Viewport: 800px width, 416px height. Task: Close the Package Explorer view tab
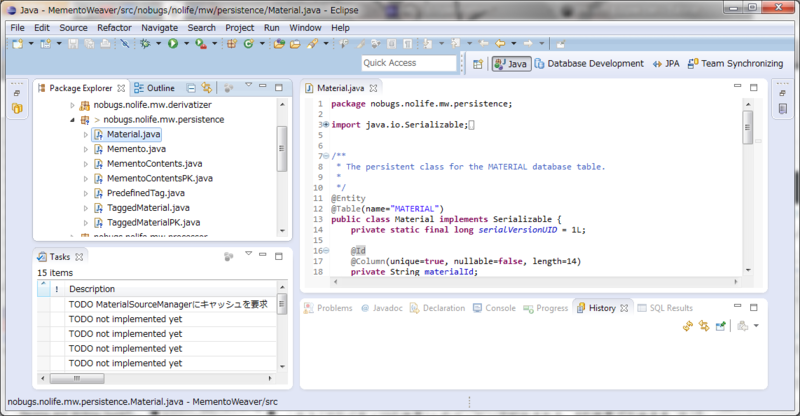121,88
